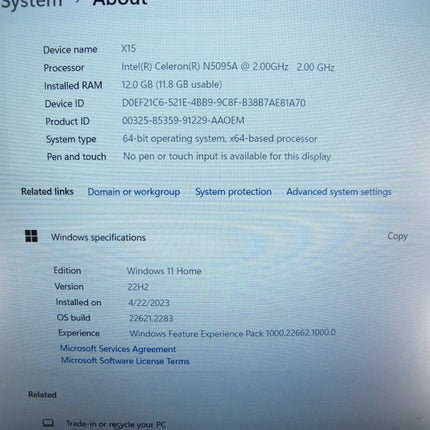Select the Windows Feature Experience Pack text
The height and width of the screenshot is (430, 430).
tap(233, 333)
